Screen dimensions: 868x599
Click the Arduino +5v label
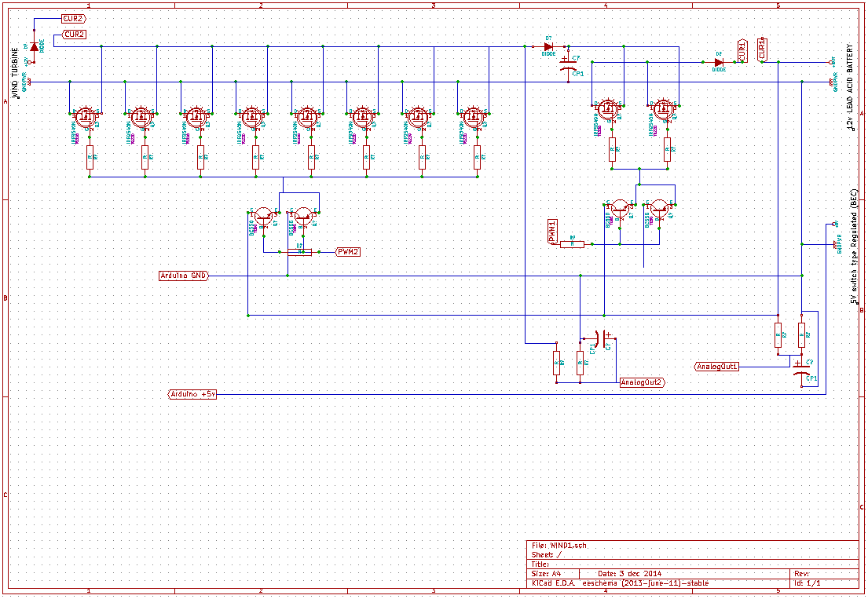click(x=192, y=394)
